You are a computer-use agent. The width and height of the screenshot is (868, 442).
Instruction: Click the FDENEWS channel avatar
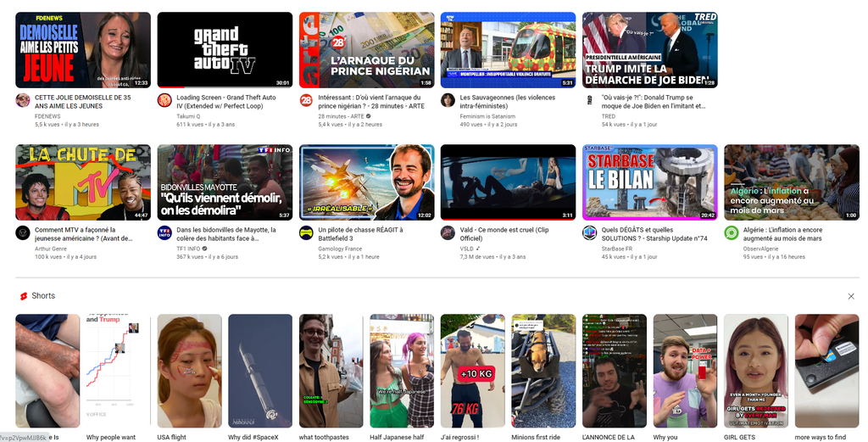click(x=23, y=100)
